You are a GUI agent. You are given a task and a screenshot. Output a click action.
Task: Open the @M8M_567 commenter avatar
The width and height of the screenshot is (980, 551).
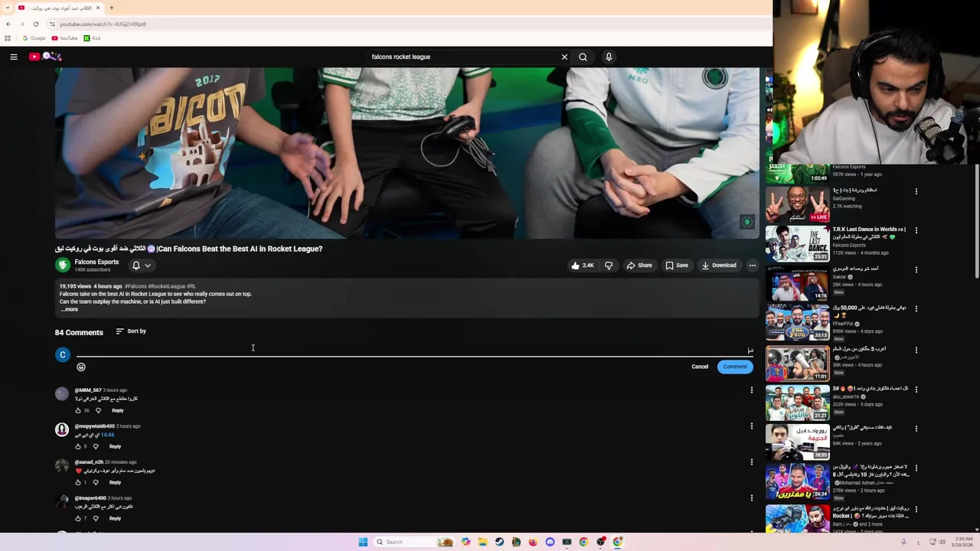click(x=62, y=393)
